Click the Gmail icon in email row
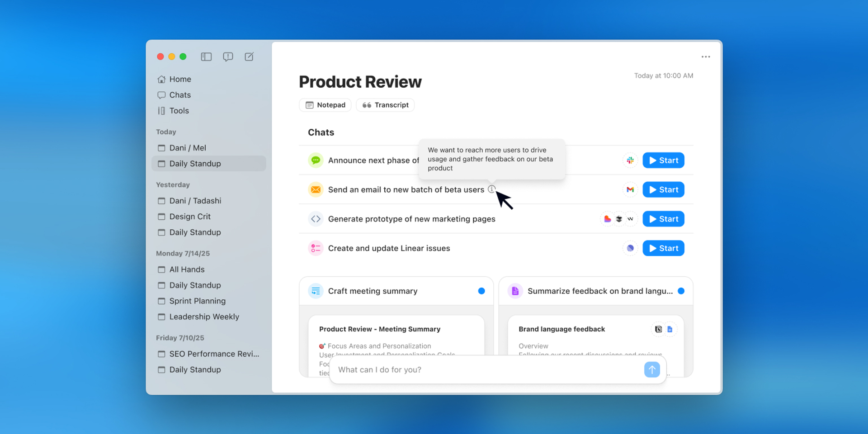Viewport: 868px width, 434px height. pyautogui.click(x=630, y=190)
